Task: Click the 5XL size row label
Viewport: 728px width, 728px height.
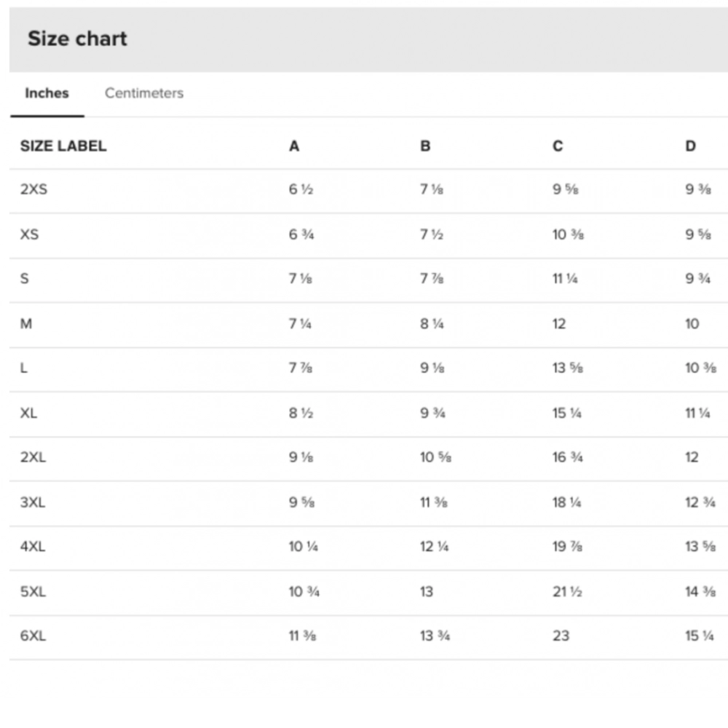Action: point(33,591)
